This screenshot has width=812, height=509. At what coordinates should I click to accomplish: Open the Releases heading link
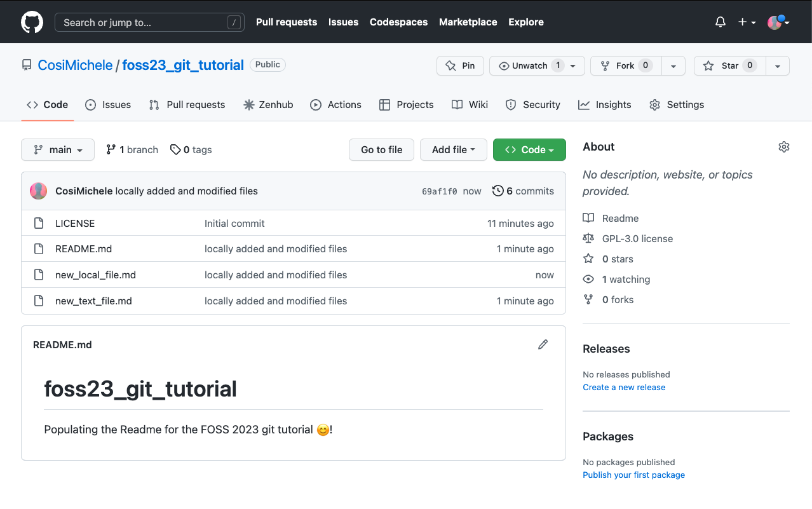click(x=606, y=349)
